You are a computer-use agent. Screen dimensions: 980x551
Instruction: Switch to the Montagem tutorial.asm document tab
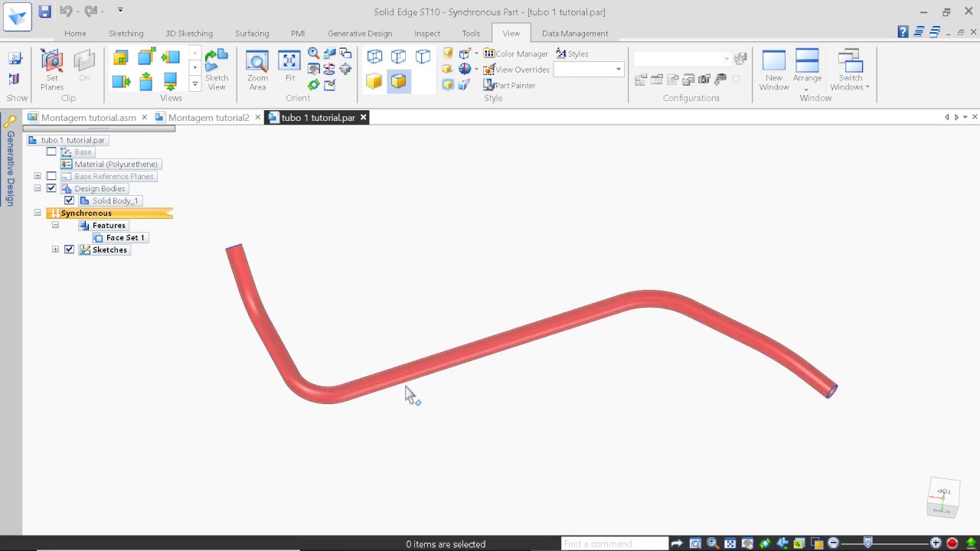click(x=89, y=118)
